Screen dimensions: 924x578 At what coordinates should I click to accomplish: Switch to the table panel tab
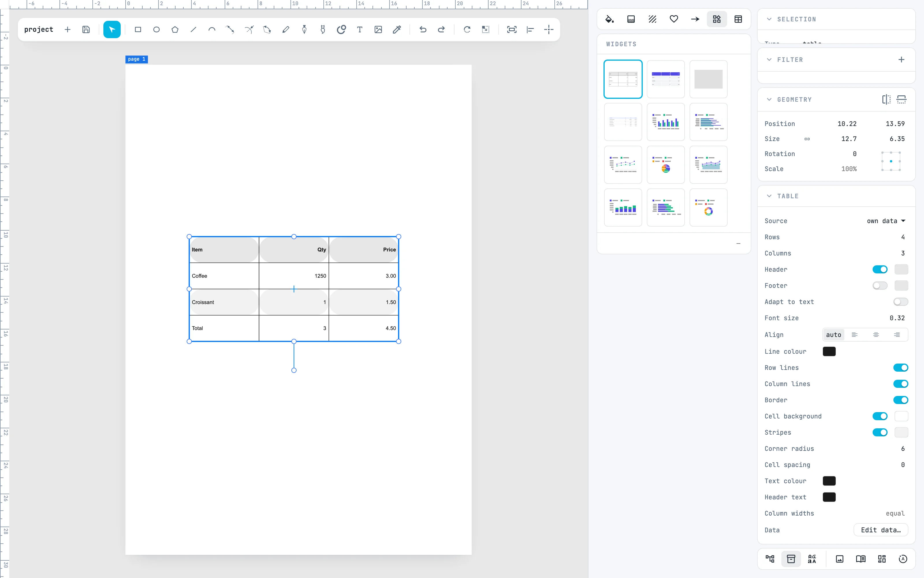point(738,19)
